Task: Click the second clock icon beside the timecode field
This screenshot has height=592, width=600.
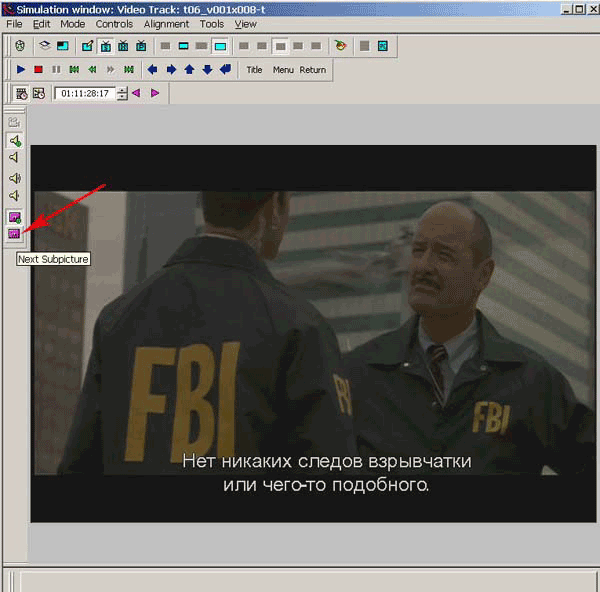Action: [39, 93]
